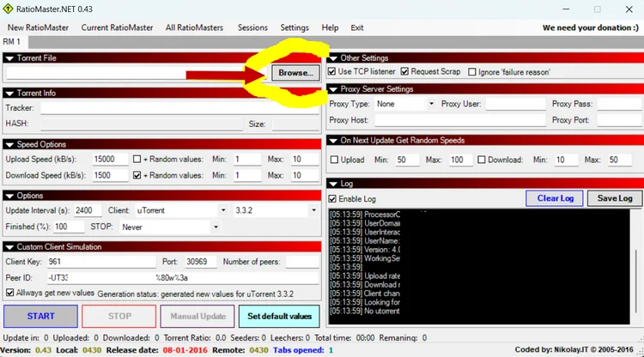
Task: Uncheck the Use TCP listener checkbox
Action: (x=334, y=72)
